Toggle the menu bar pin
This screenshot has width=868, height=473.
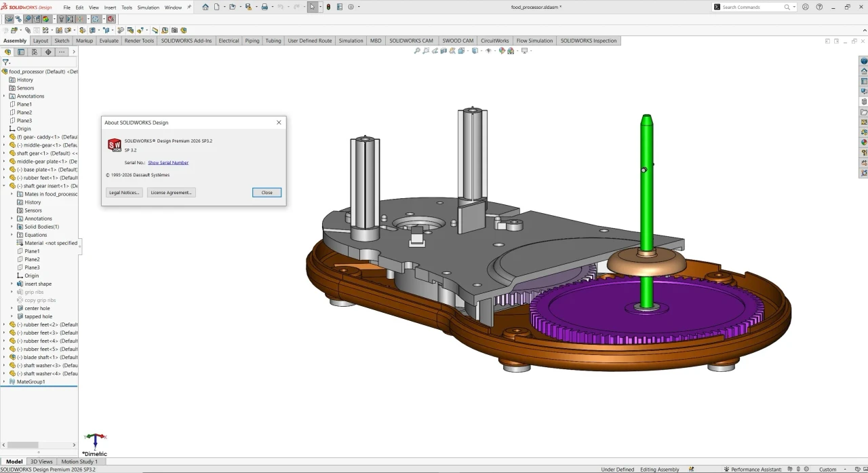tap(189, 7)
